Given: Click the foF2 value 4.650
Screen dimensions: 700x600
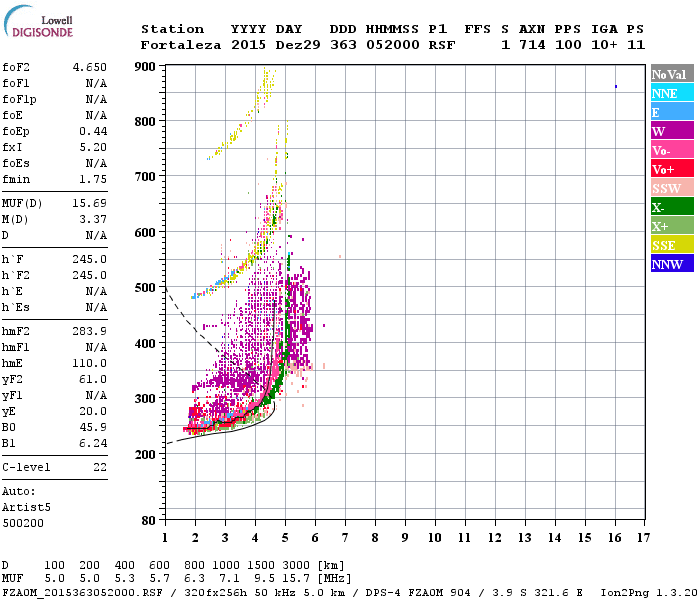Looking at the screenshot, I should (x=90, y=67).
